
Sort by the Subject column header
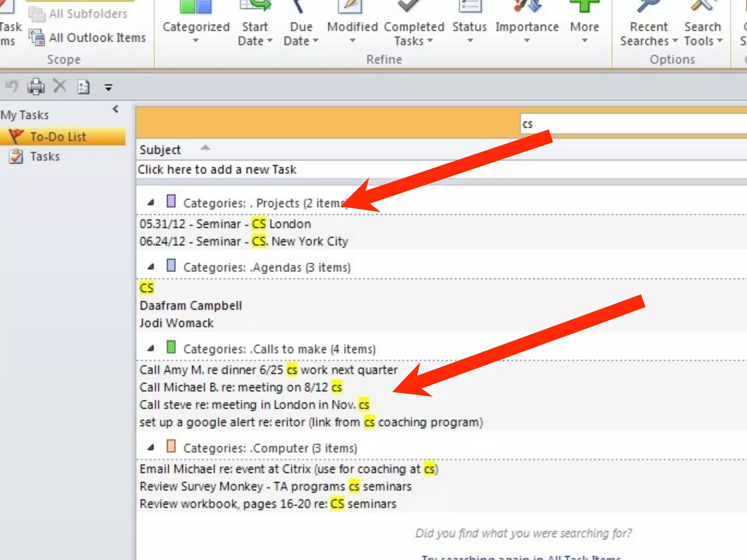coord(160,150)
